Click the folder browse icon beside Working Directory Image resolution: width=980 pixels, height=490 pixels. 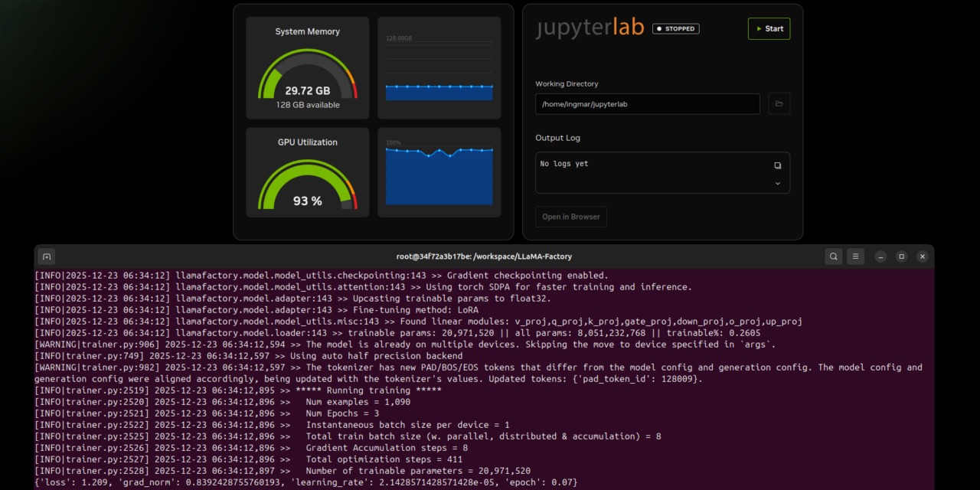(779, 103)
